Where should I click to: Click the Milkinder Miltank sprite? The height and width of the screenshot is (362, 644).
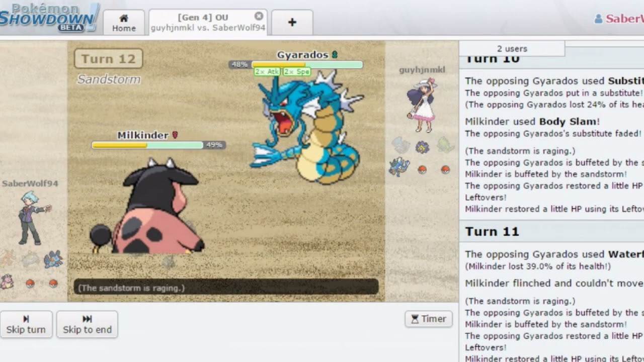click(x=147, y=206)
